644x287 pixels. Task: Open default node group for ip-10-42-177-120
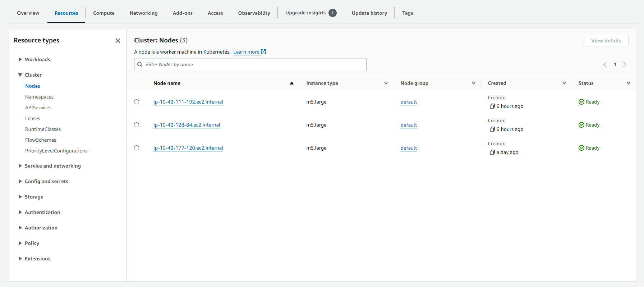tap(409, 148)
